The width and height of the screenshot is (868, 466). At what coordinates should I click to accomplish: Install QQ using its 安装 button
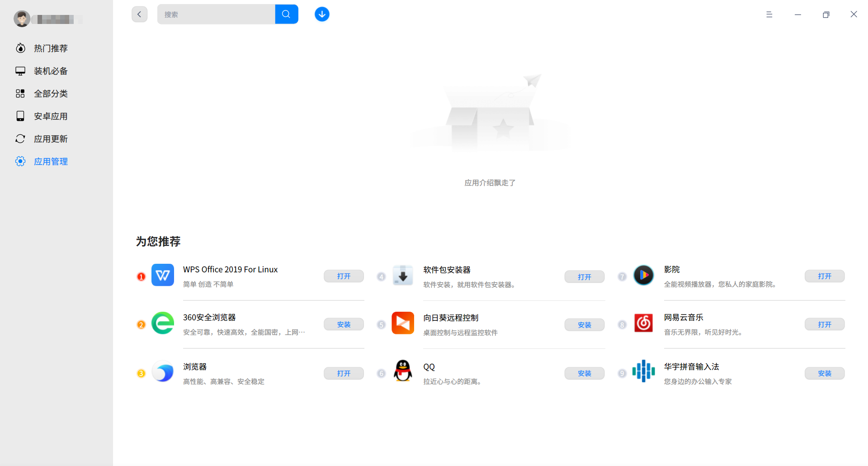[x=584, y=373]
